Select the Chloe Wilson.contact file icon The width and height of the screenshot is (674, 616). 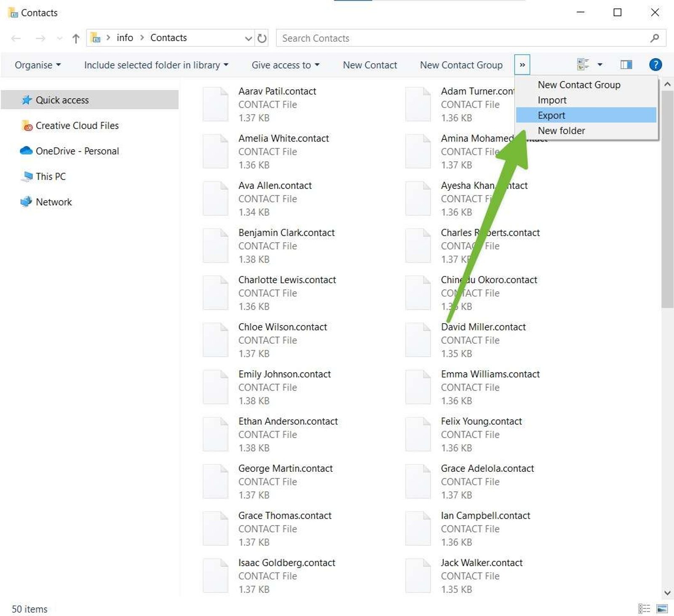tap(216, 340)
